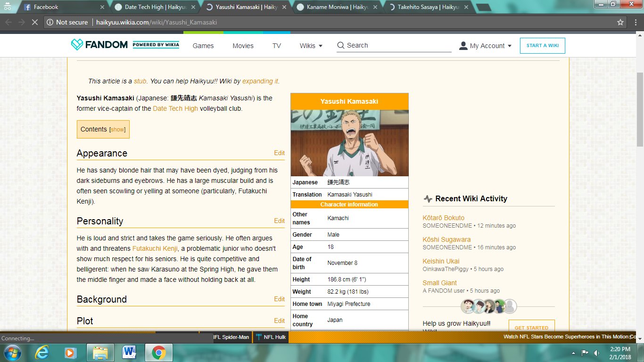This screenshot has width=644, height=362.
Task: Close the Yasushi Kamasaki tab
Action: tap(284, 7)
